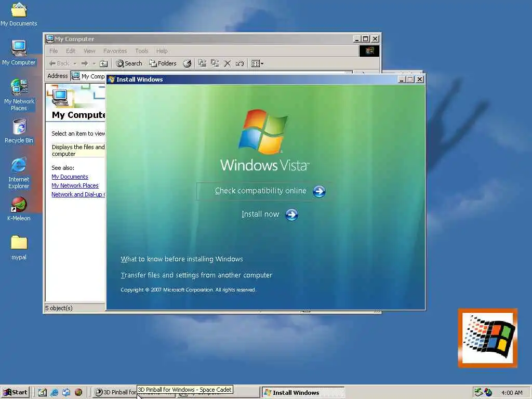
Task: Click the Up folder toolbar icon
Action: click(104, 63)
